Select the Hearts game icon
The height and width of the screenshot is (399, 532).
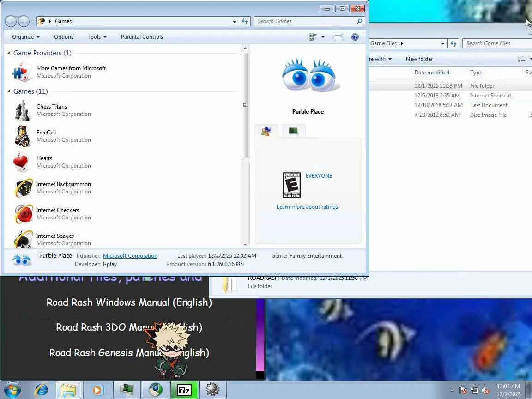click(x=21, y=162)
